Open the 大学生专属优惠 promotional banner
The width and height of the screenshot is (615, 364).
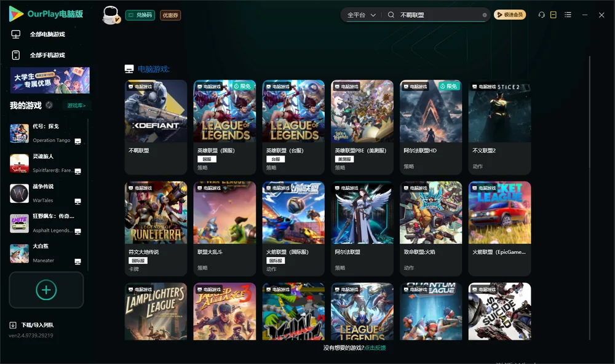tap(50, 80)
